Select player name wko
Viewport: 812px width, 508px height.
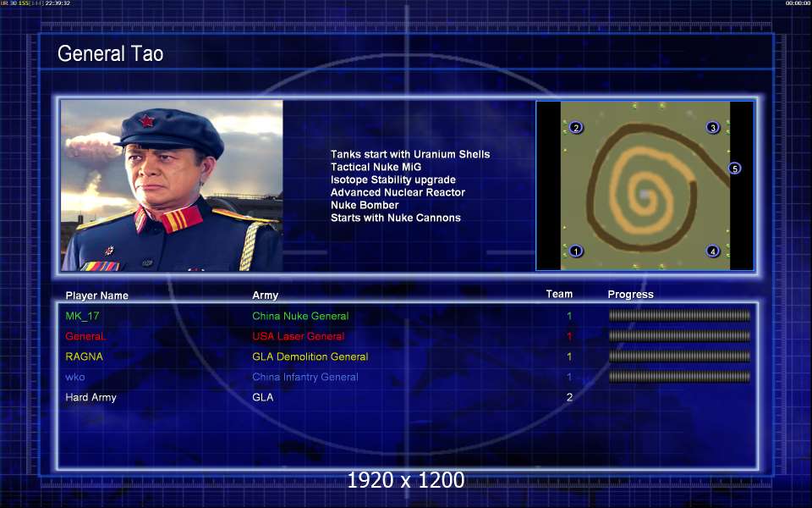pyautogui.click(x=75, y=377)
